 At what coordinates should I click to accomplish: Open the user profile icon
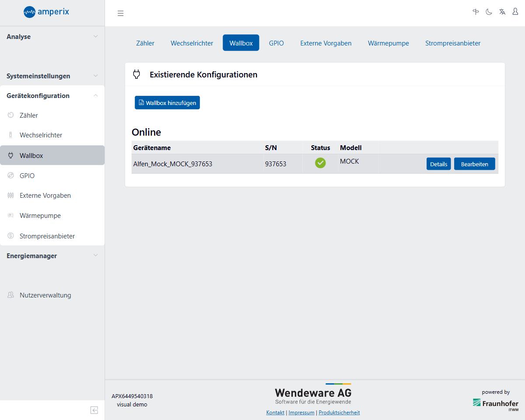click(x=515, y=12)
